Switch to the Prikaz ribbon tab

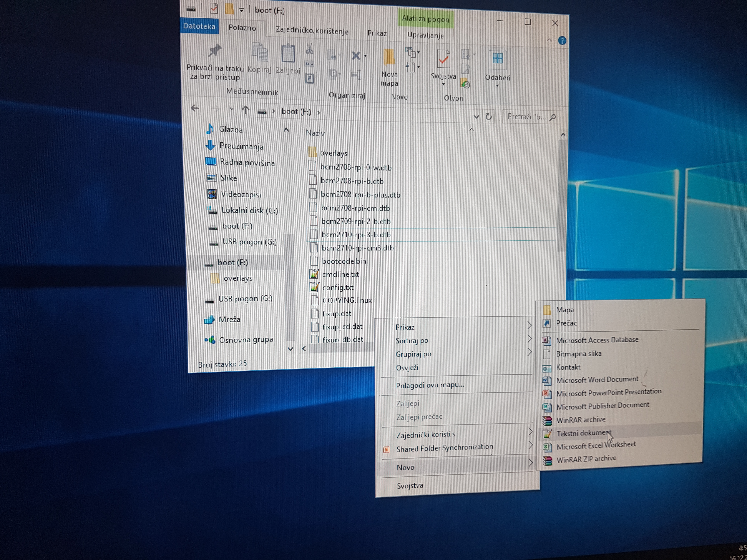pos(377,33)
